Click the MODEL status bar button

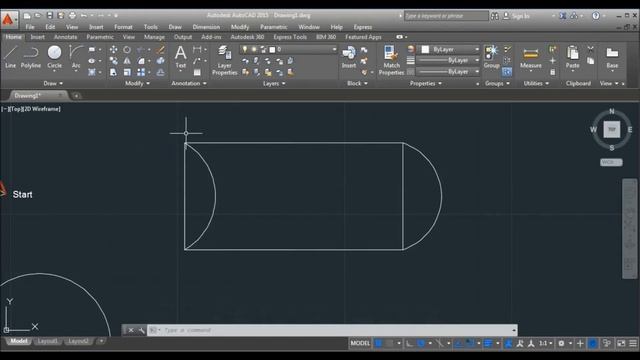coord(360,343)
